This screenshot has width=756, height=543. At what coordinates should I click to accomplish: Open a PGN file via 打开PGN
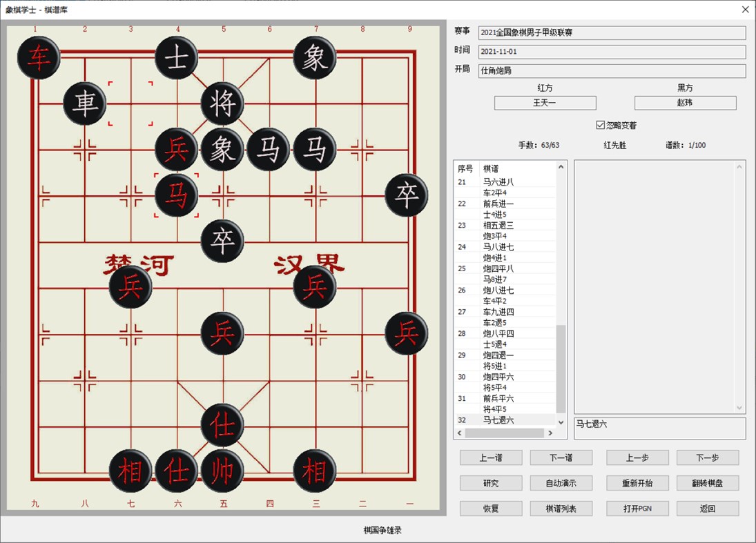point(637,509)
